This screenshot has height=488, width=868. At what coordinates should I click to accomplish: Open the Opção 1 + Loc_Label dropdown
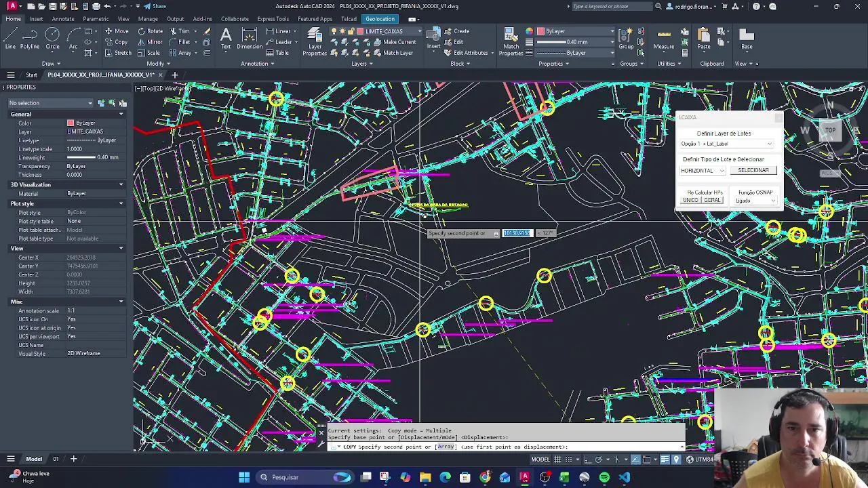click(727, 144)
